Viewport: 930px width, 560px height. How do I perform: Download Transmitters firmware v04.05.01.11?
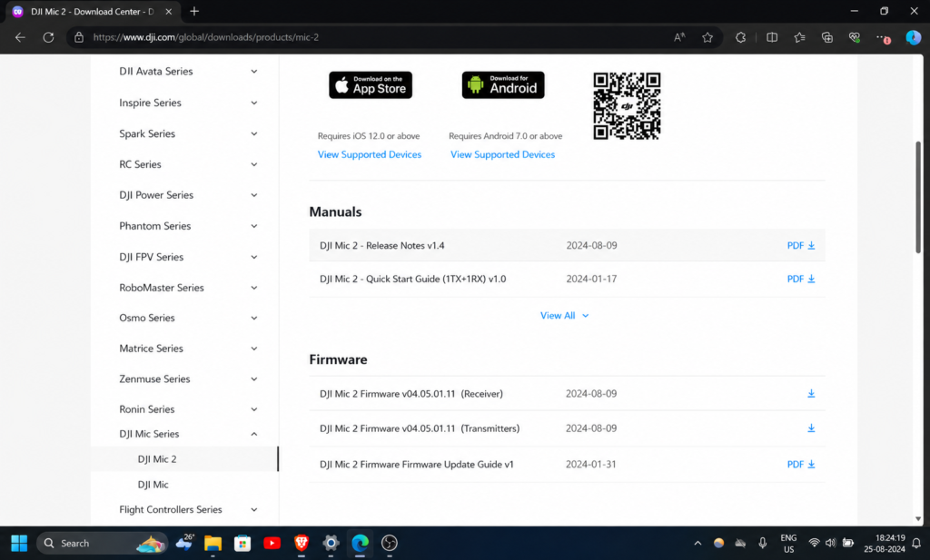point(811,428)
